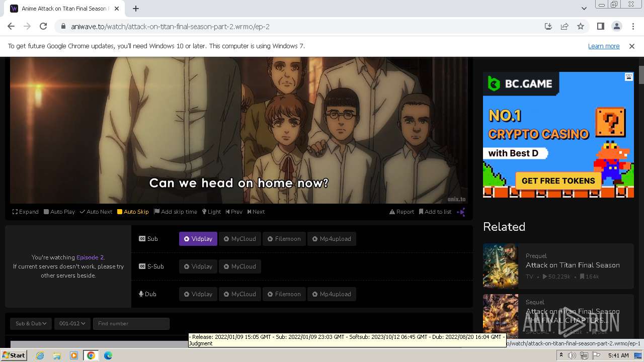The width and height of the screenshot is (644, 362).
Task: Open the 001-012 episode range dropdown
Action: click(72, 324)
